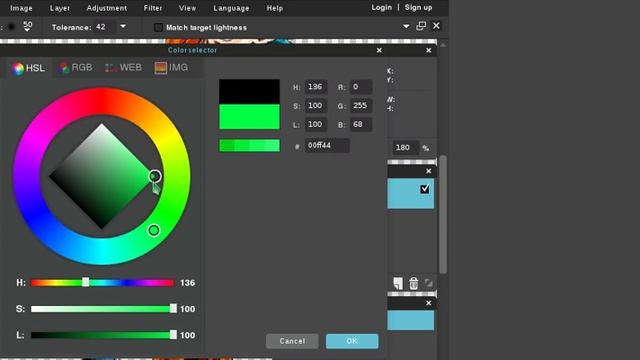The height and width of the screenshot is (360, 640).
Task: Click the brush tip preview icon
Action: (11, 27)
